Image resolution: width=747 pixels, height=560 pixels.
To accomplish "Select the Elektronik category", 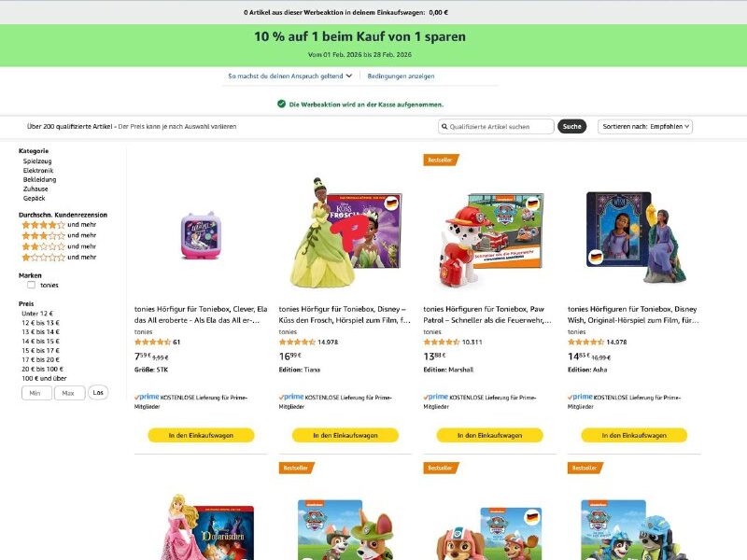I will (x=38, y=171).
